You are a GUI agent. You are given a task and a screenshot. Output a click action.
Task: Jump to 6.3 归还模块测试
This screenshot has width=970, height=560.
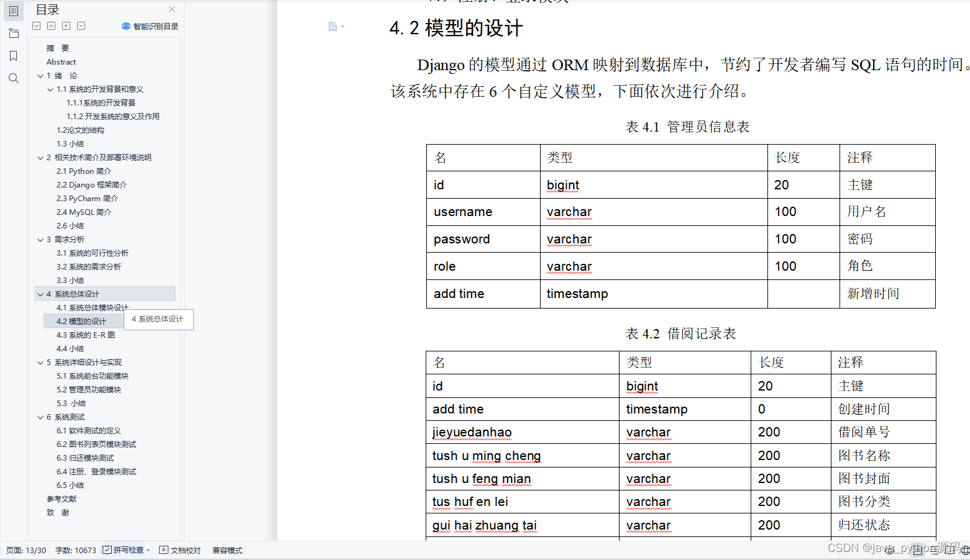[85, 458]
